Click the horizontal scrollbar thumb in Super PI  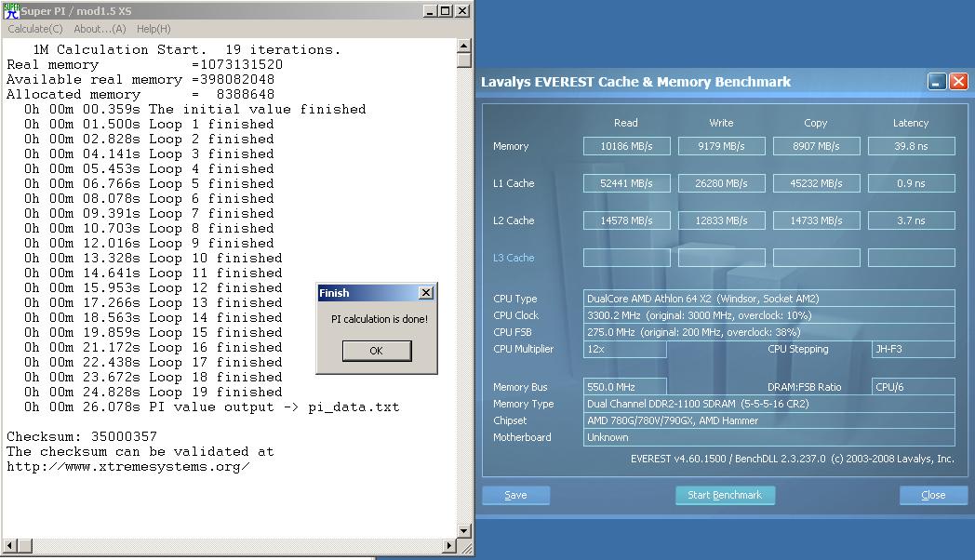tap(25, 546)
